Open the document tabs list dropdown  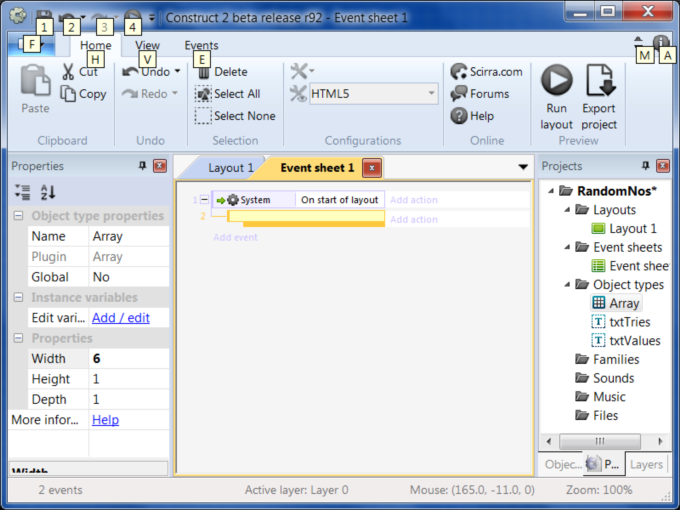point(523,167)
